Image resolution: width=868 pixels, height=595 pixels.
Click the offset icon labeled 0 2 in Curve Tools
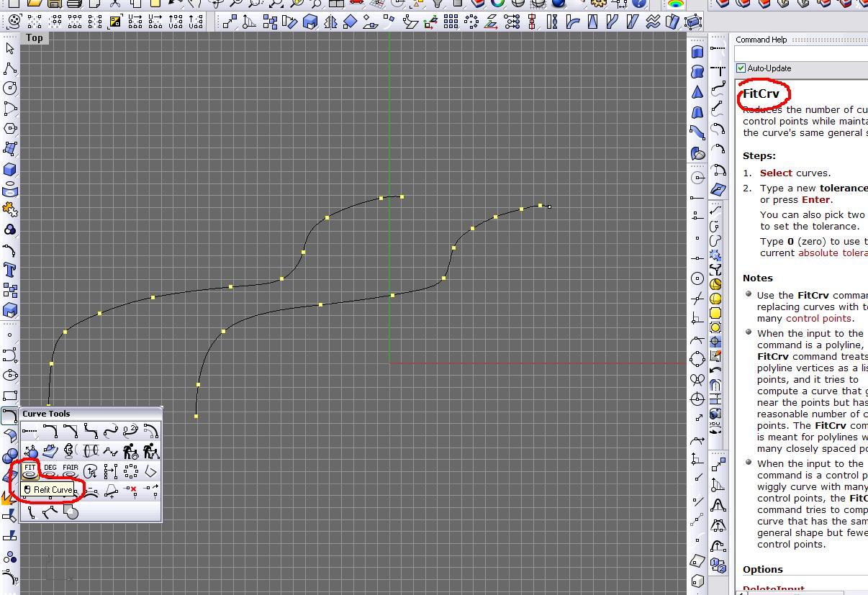point(130,431)
